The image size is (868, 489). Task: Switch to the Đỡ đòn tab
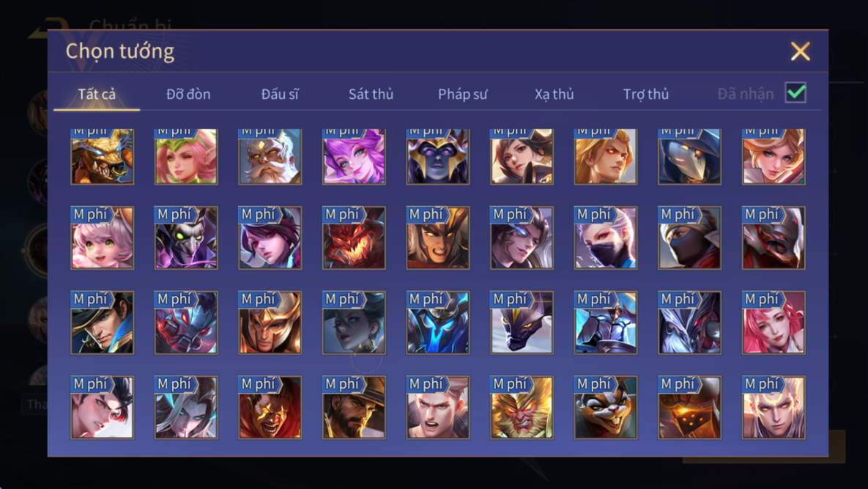click(188, 94)
